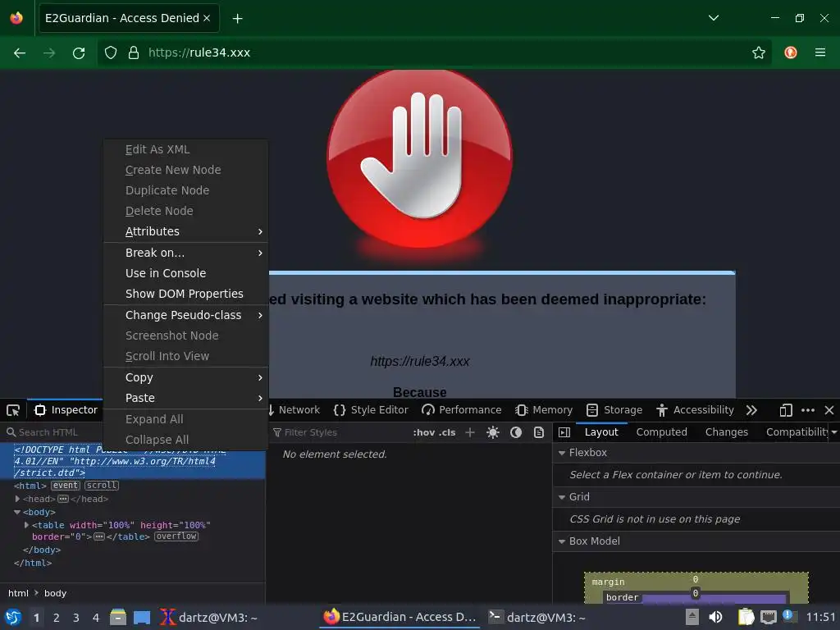Choose Use in Console from context menu
Image resolution: width=840 pixels, height=630 pixels.
click(186, 273)
